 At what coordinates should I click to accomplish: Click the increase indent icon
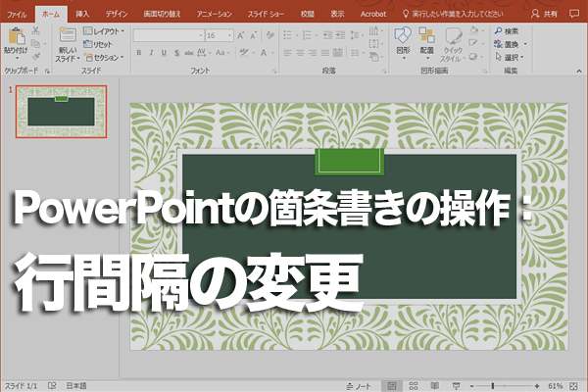[340, 35]
